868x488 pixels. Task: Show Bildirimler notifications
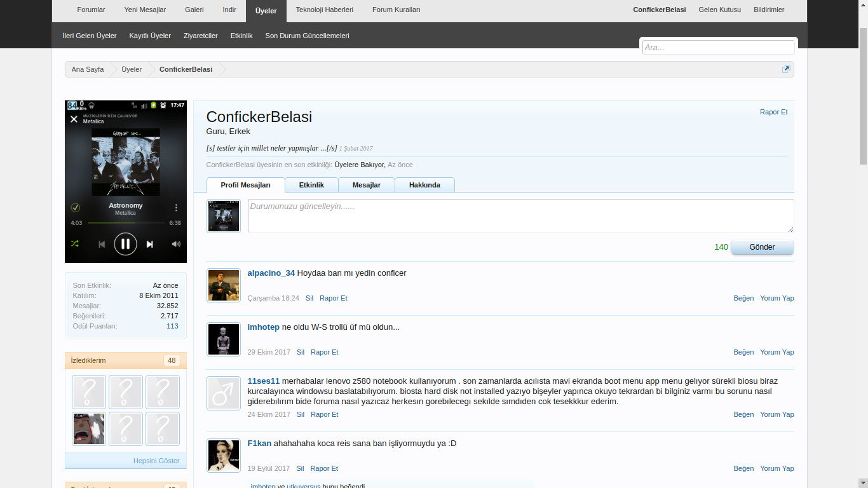(769, 10)
